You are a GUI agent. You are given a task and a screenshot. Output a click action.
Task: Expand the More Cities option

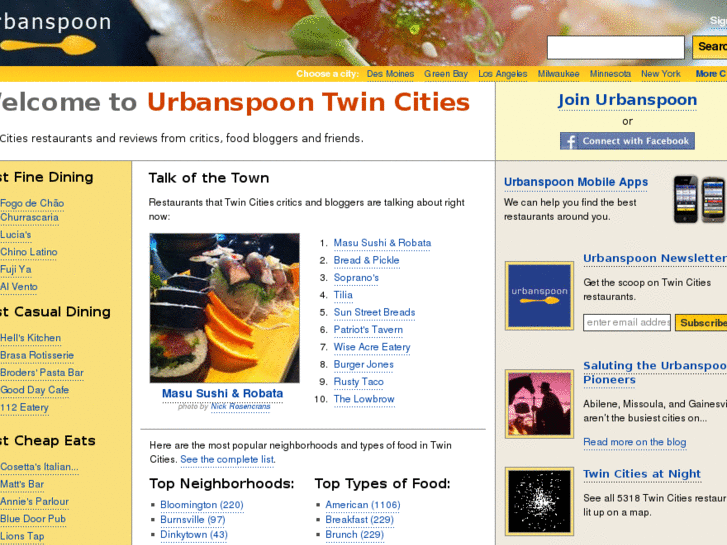click(711, 74)
